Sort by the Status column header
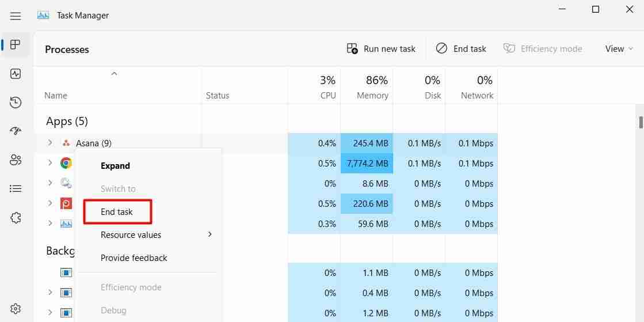Viewport: 644px width, 322px height. pos(218,96)
